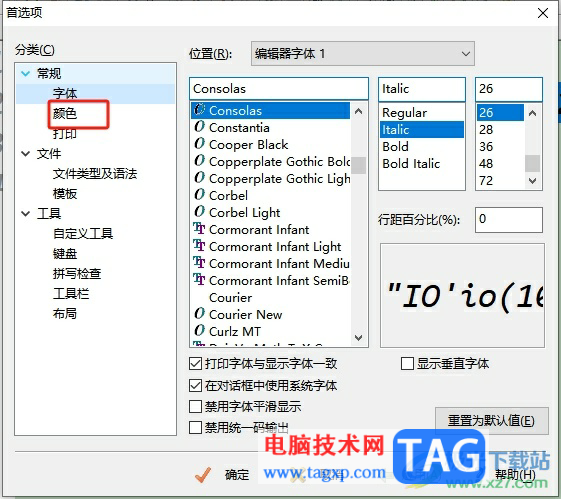Select 颜色 in the category tree
Screen dimensions: 561x499
(65, 114)
